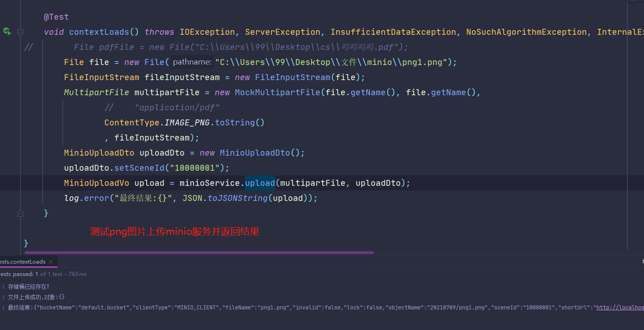Image resolution: width=644 pixels, height=330 pixels.
Task: Select the contextLoads run results tab
Action: coord(23,262)
